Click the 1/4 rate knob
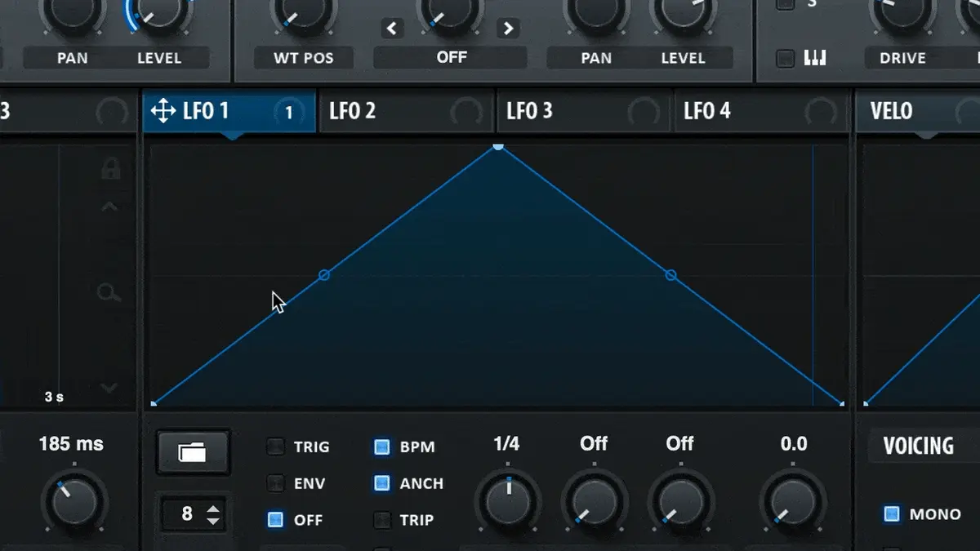This screenshot has width=980, height=551. [x=508, y=500]
